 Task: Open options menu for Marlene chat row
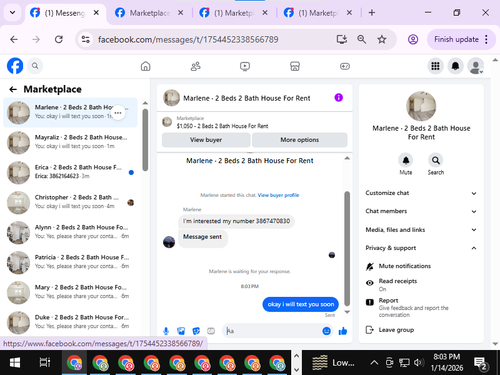(x=118, y=113)
